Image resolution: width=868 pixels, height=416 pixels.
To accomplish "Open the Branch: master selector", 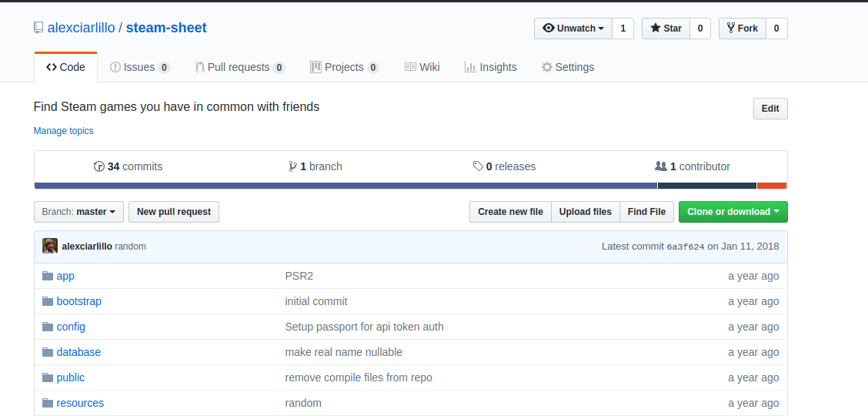I will click(x=78, y=212).
